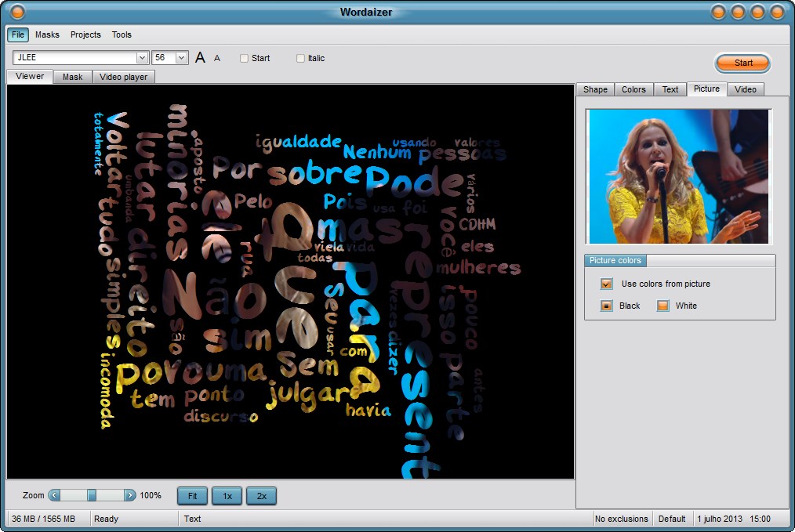Open the Tools menu
The width and height of the screenshot is (795, 532).
[122, 34]
